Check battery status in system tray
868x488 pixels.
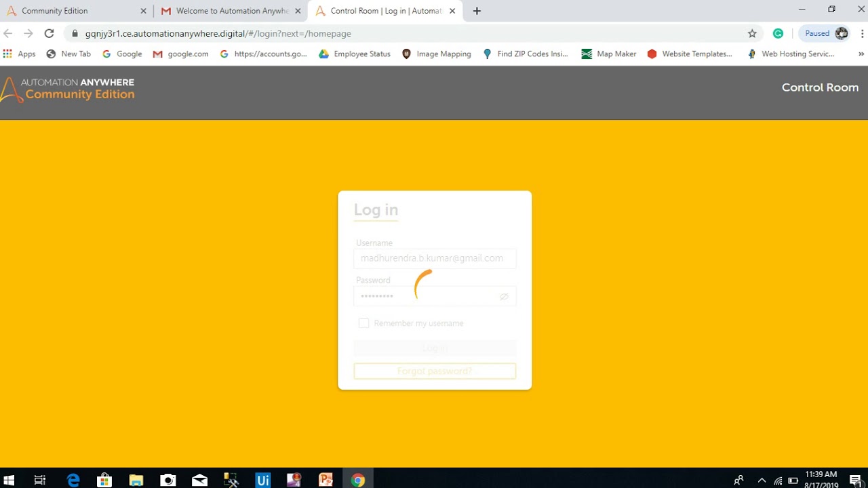tap(793, 481)
